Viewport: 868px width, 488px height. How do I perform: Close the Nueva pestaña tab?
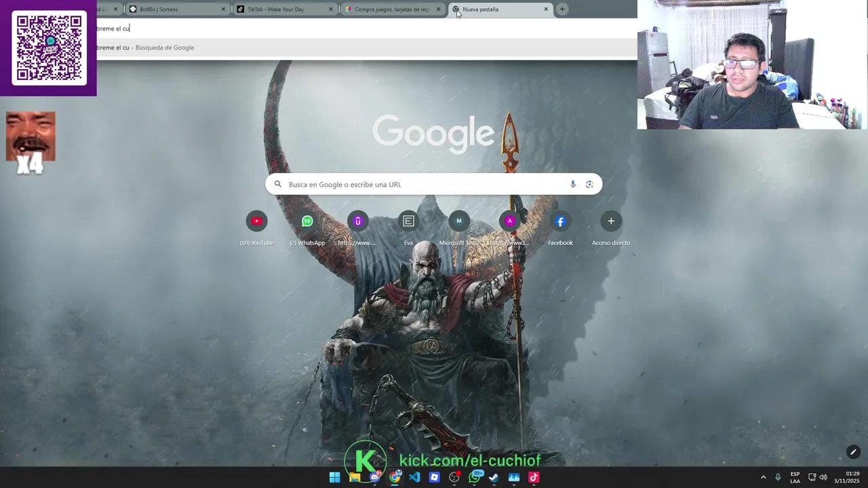pyautogui.click(x=546, y=9)
